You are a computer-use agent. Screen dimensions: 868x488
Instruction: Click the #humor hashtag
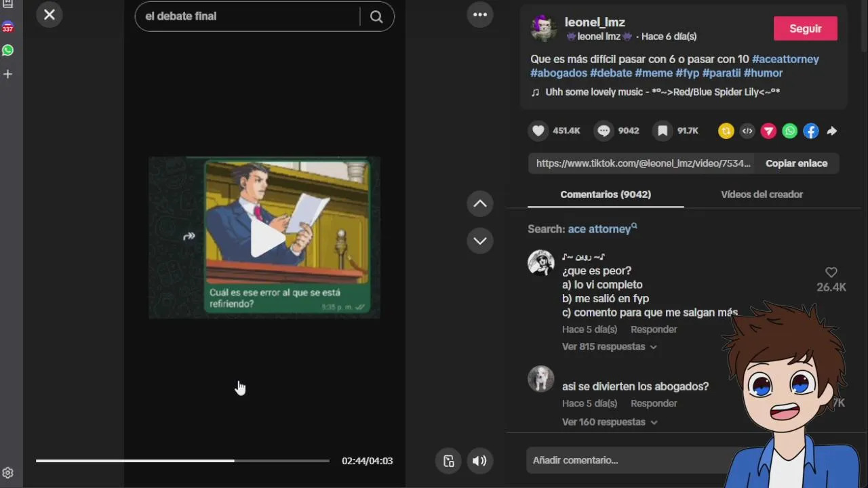[764, 73]
